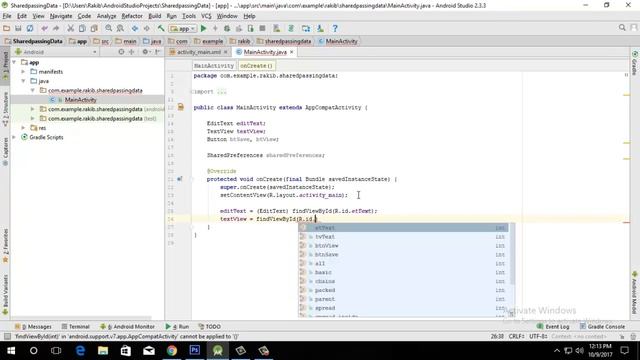Open the File menu

coord(7,16)
